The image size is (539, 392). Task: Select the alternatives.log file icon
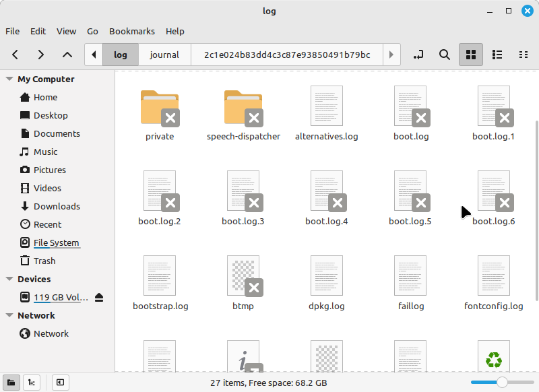[x=327, y=106]
